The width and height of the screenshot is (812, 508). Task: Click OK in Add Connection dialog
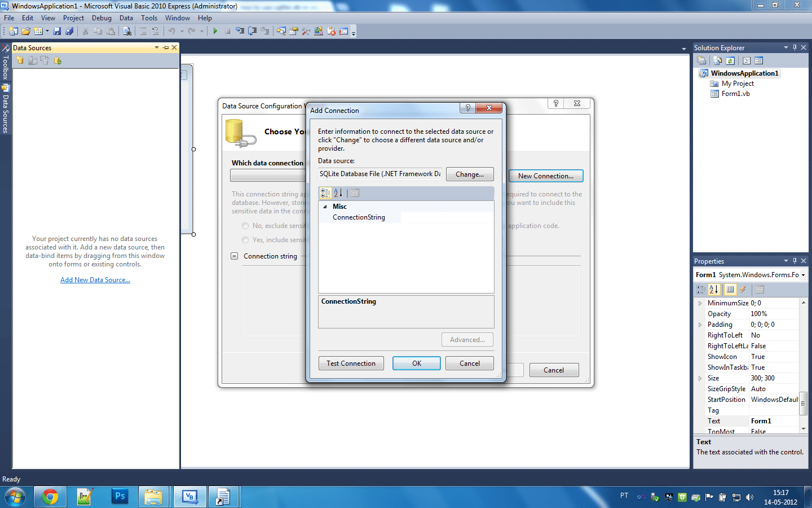click(417, 364)
